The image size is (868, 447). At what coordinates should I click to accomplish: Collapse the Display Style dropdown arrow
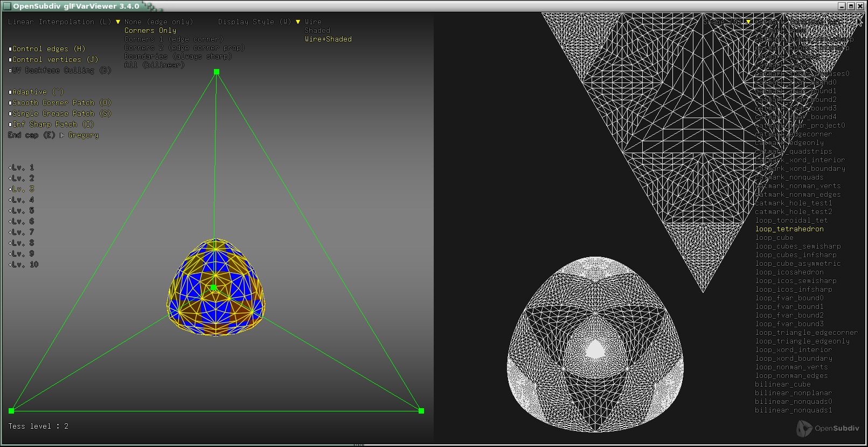point(298,22)
